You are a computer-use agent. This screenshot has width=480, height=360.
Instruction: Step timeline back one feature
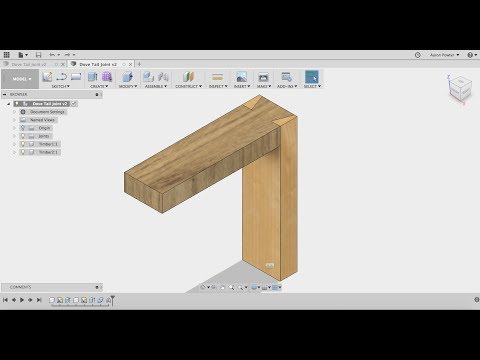(x=14, y=300)
